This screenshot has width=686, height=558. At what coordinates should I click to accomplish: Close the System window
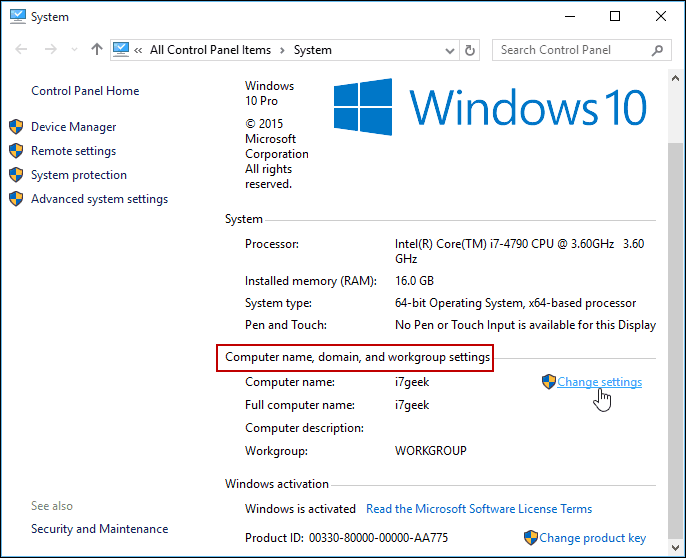pos(661,17)
